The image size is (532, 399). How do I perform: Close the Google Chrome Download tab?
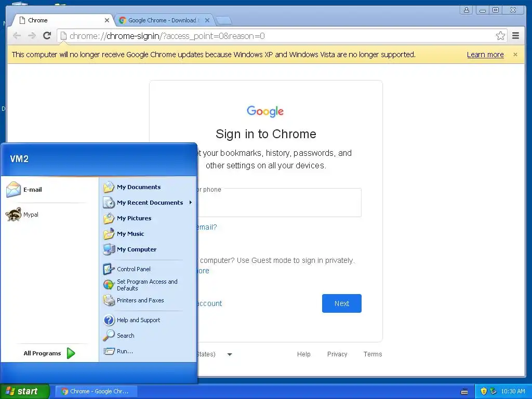[207, 20]
